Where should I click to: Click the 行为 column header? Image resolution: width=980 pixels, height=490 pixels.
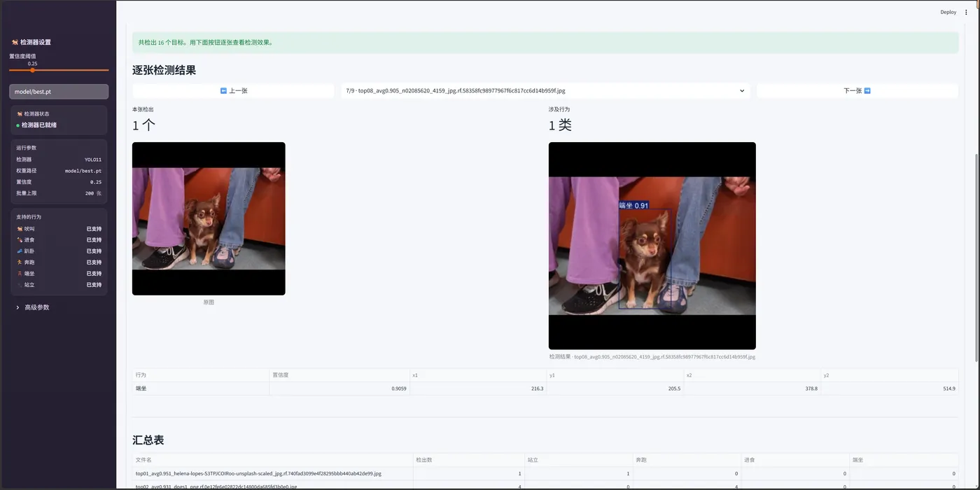click(x=201, y=375)
